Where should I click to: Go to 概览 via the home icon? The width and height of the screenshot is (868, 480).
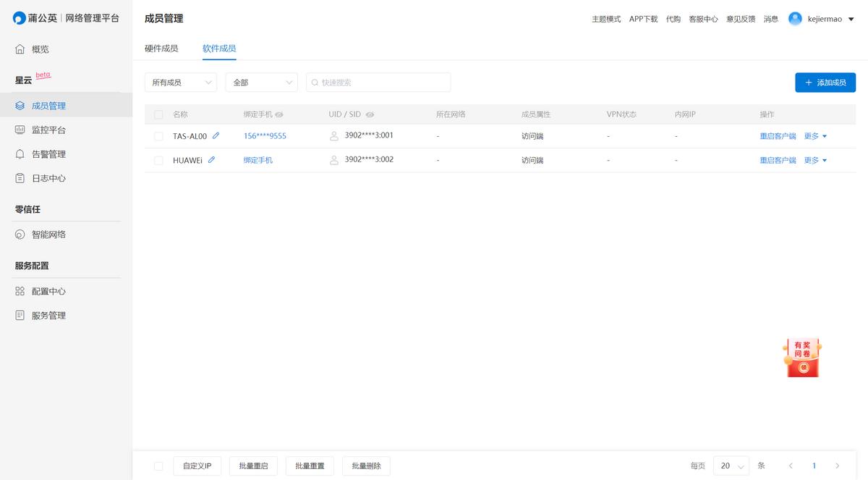click(x=20, y=49)
